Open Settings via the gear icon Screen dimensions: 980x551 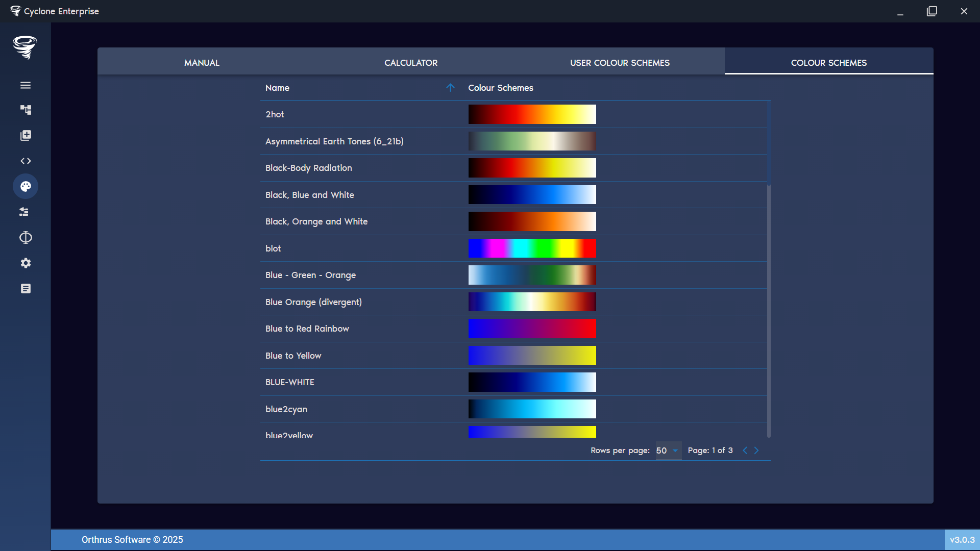click(26, 263)
